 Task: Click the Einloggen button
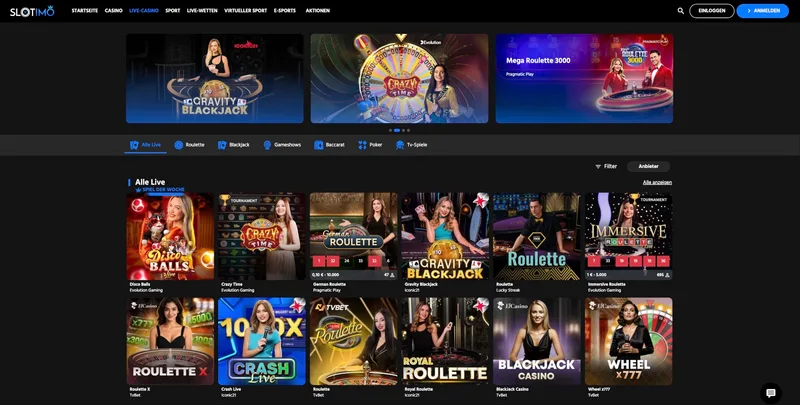pos(712,11)
